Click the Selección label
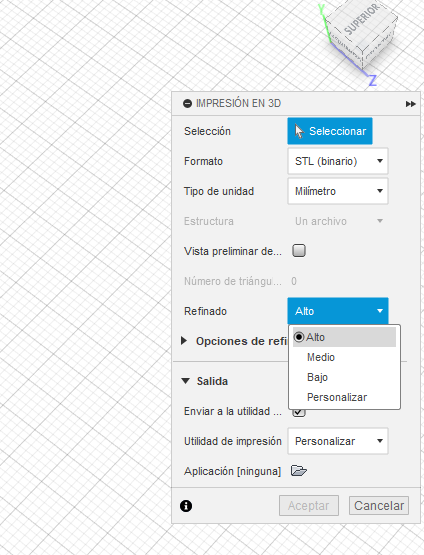The width and height of the screenshot is (424, 555). 207,131
